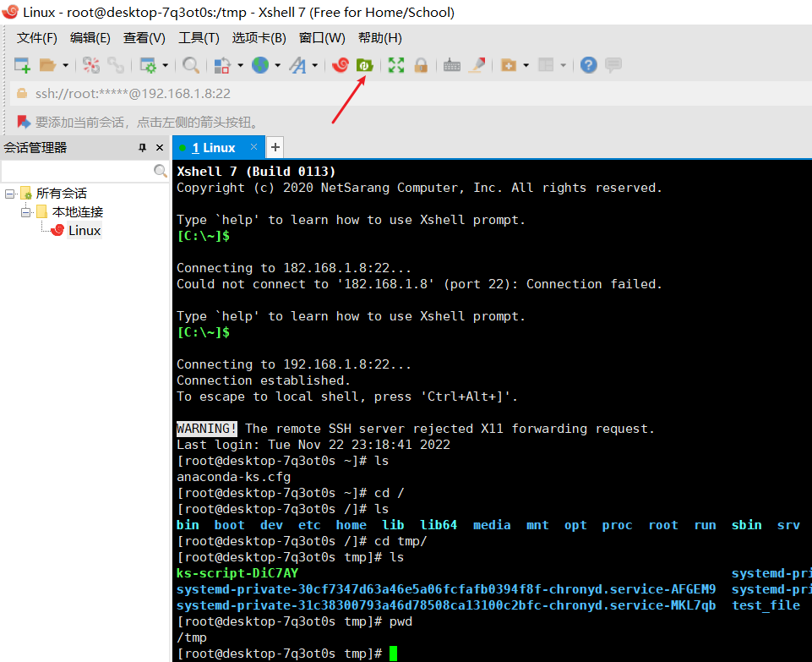The width and height of the screenshot is (812, 662).
Task: Expand the globe encoding dropdown arrow
Action: click(278, 65)
